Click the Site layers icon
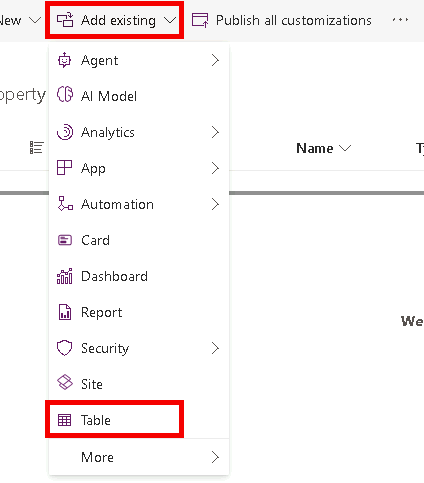This screenshot has height=483, width=424. (65, 382)
